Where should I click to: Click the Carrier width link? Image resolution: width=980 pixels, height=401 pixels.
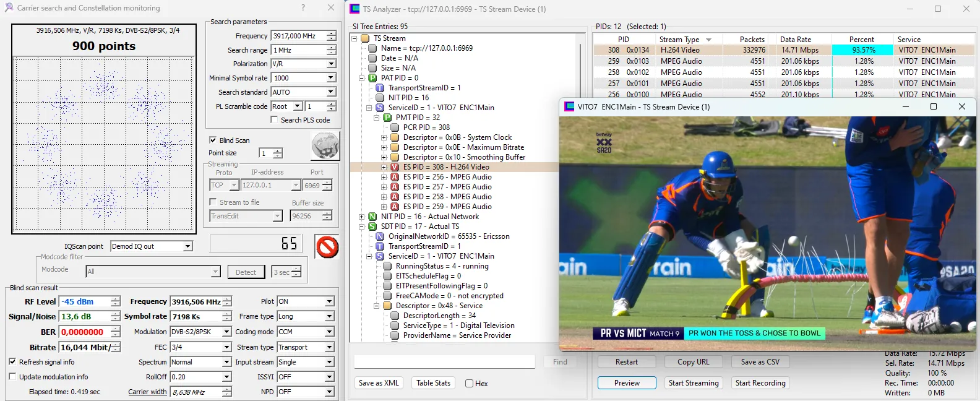(x=147, y=392)
